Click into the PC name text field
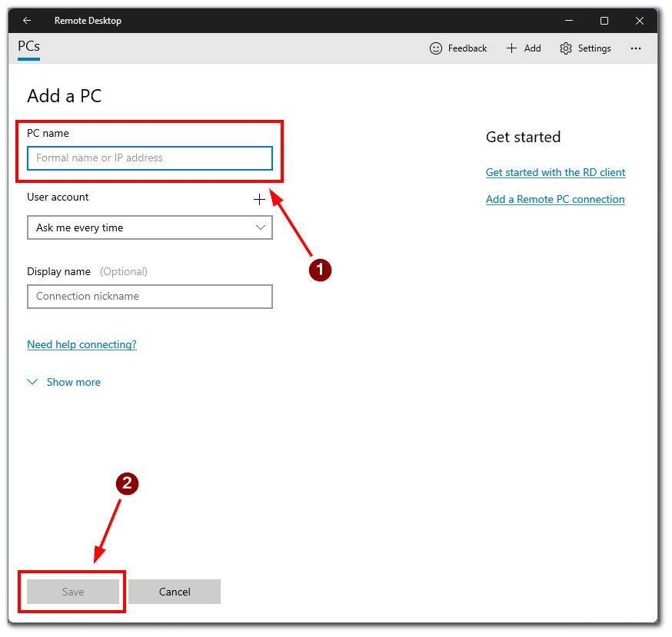The width and height of the screenshot is (672, 637). [150, 158]
